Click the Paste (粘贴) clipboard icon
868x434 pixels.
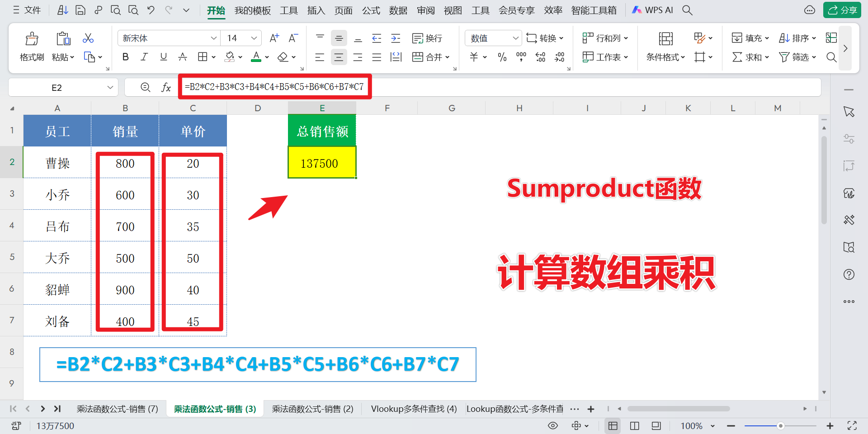[63, 39]
